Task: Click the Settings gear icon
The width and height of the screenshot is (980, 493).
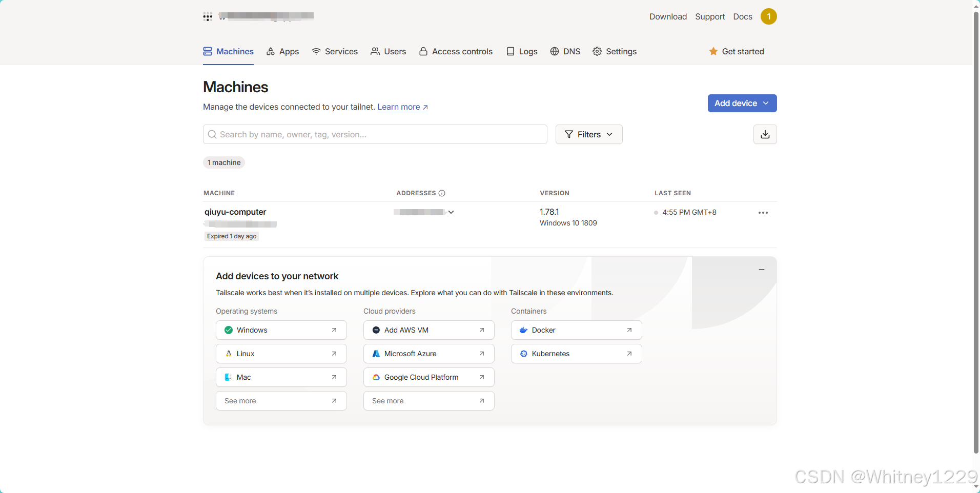Action: coord(597,51)
